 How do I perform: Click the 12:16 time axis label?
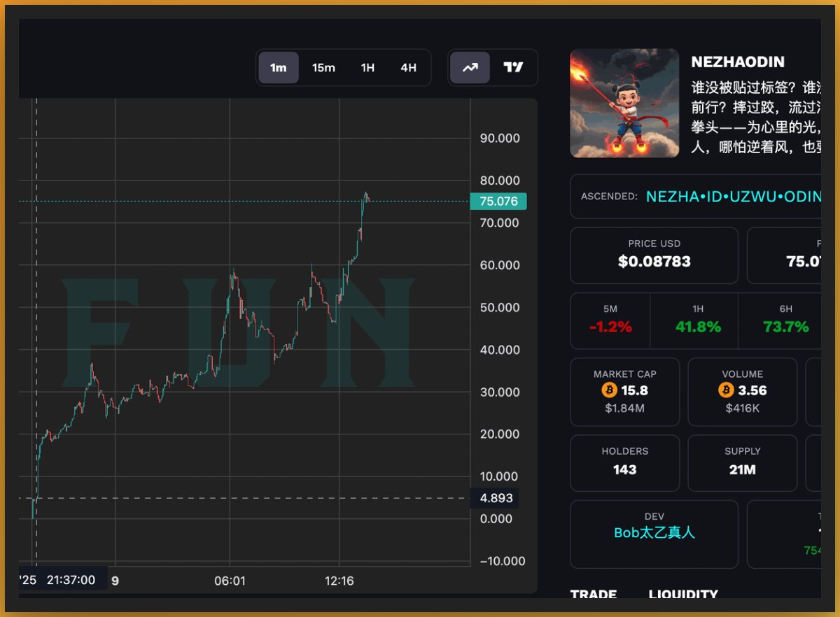point(339,581)
